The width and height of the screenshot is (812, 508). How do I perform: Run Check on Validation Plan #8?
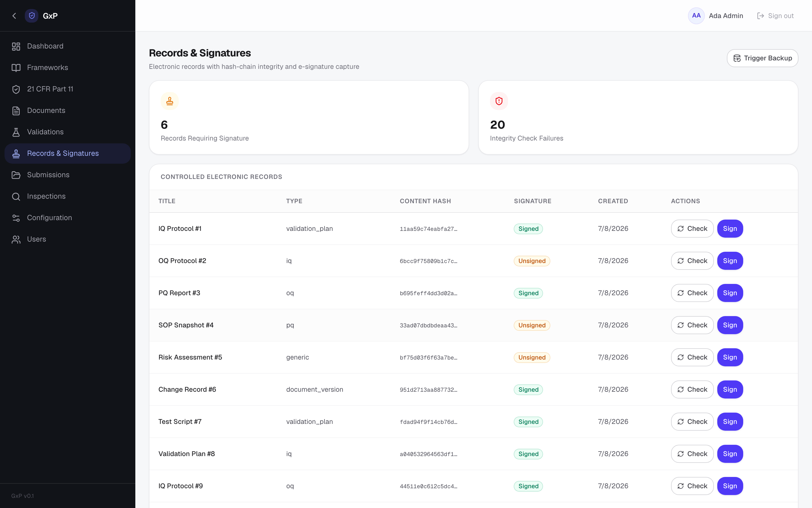pos(692,454)
